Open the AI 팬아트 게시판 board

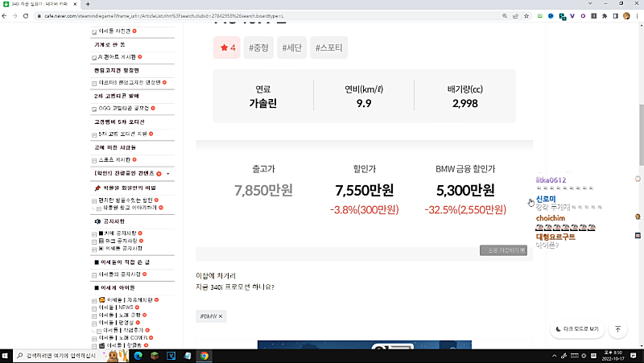(x=117, y=57)
